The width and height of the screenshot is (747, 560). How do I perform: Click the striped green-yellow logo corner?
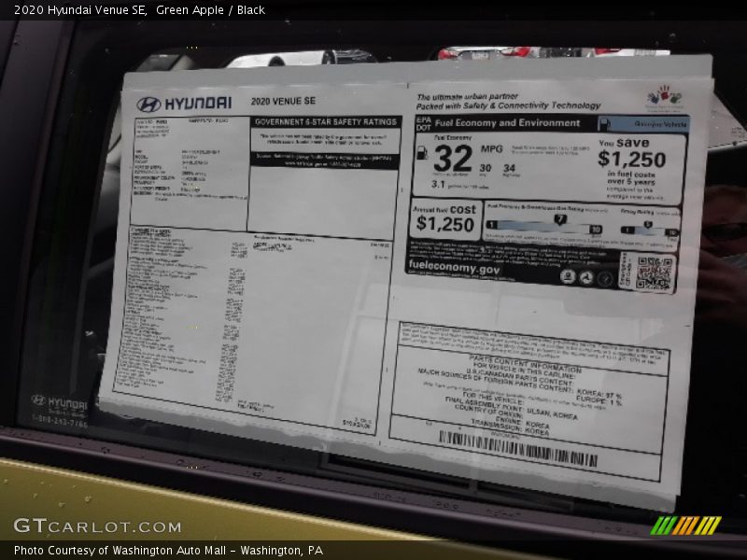(685, 525)
